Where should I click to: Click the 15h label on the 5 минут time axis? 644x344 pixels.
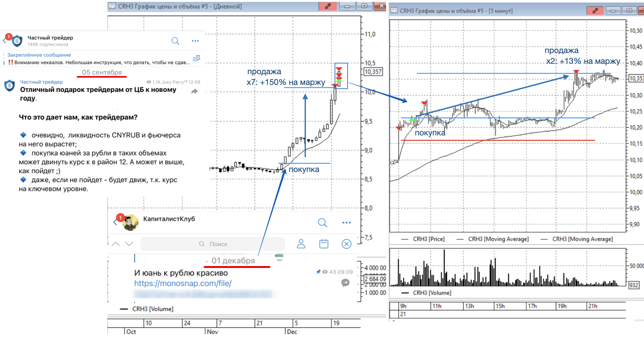[500, 306]
